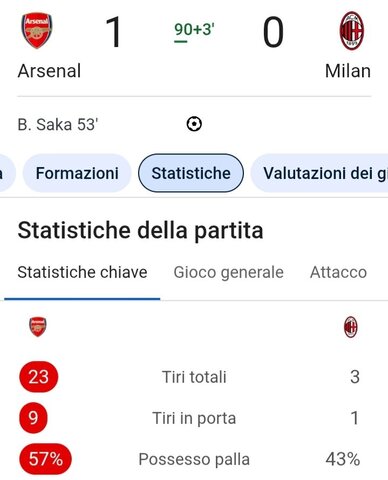
Task: Click the Milan team name
Action: 348,71
